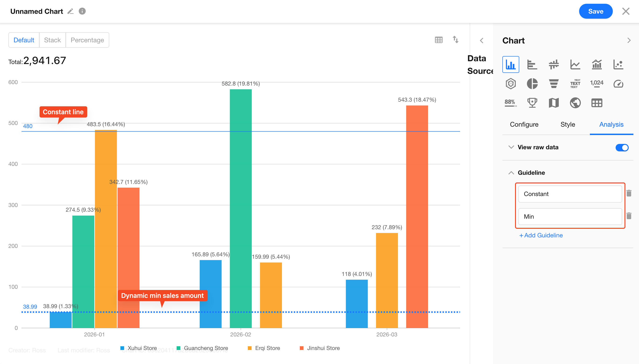Pick the funnel chart icon
Viewport: 639px width, 364px height.
553,83
